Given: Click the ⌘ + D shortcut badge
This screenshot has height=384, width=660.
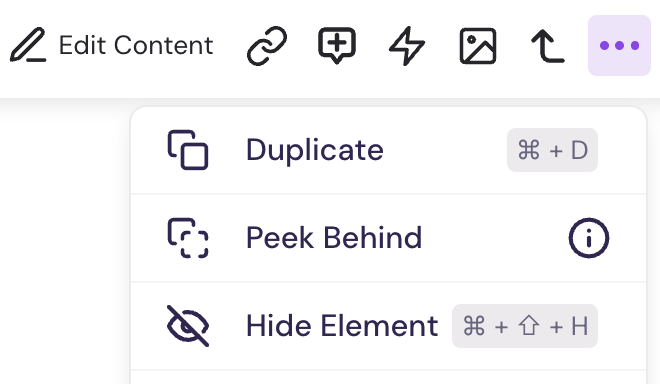Looking at the screenshot, I should [x=552, y=150].
